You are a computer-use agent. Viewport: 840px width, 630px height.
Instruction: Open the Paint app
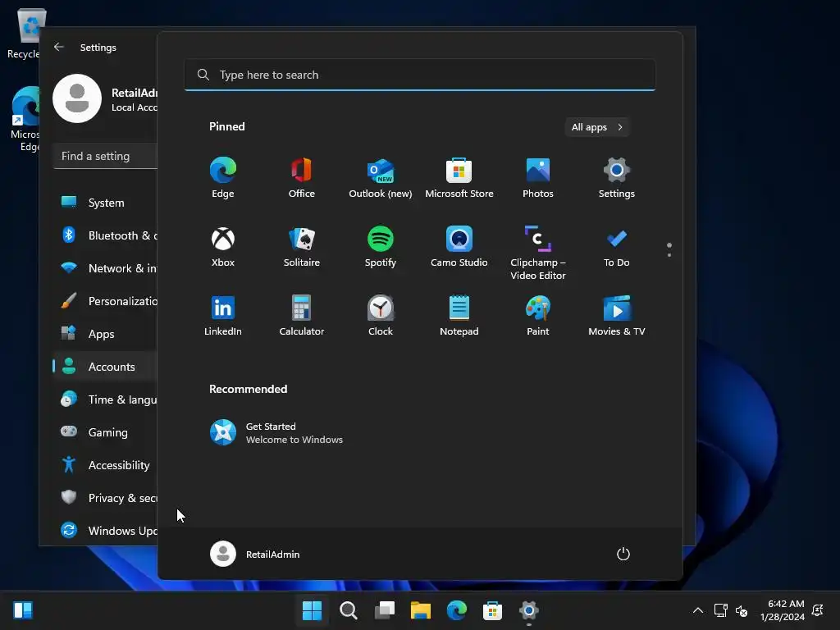(x=538, y=316)
